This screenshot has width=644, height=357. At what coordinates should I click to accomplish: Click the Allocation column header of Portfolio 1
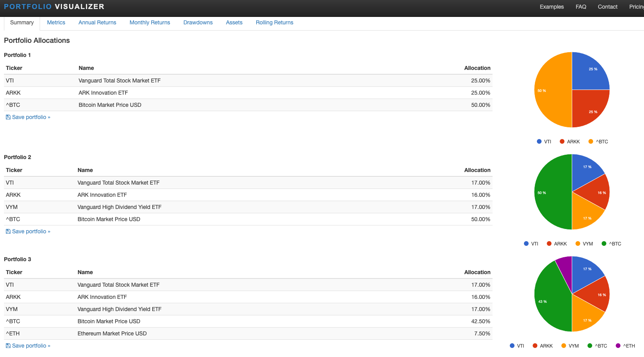pos(477,68)
